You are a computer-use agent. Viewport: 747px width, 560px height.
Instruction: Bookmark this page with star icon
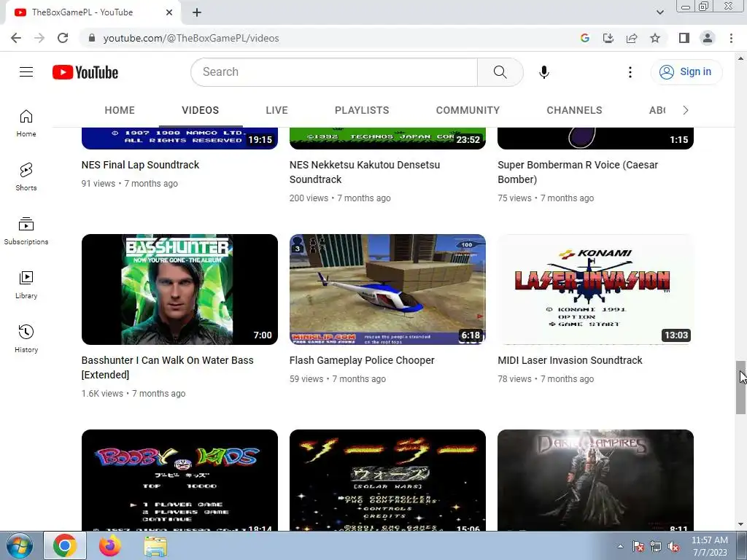(655, 38)
